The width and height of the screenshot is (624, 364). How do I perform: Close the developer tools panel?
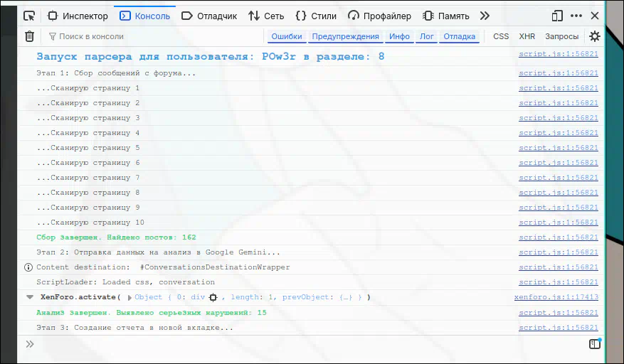pyautogui.click(x=595, y=16)
